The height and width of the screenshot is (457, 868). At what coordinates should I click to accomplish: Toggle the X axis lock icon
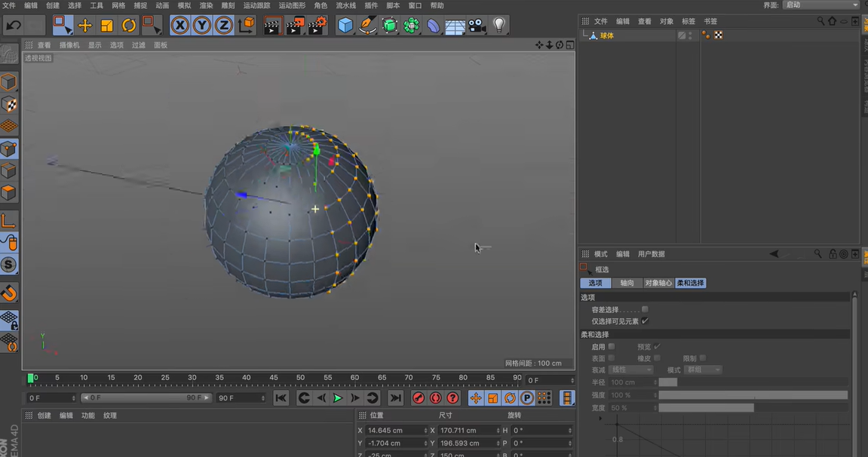pyautogui.click(x=179, y=25)
